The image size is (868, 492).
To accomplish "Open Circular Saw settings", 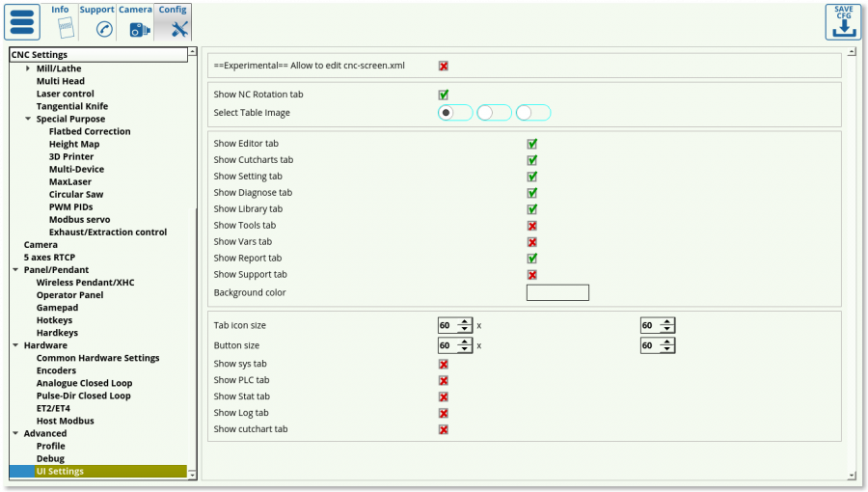I will click(76, 194).
